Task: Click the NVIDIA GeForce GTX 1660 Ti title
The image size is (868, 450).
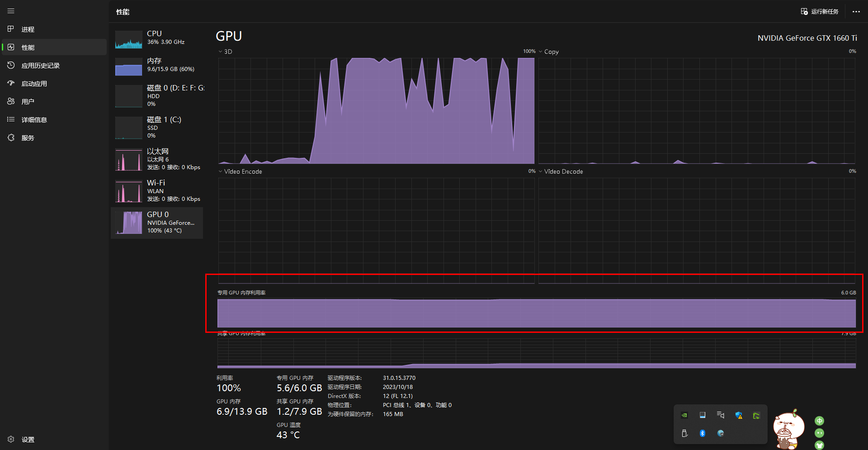Action: 807,38
